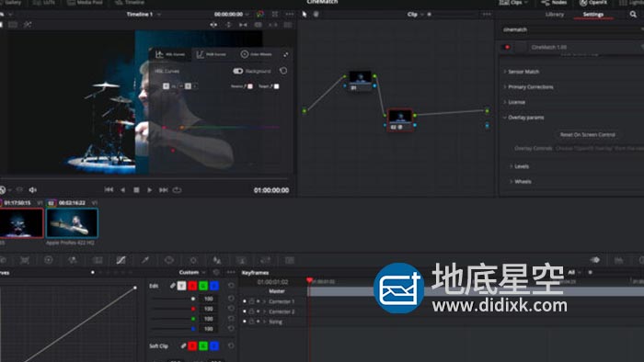
Task: Click Reset On Screen Control button
Action: pyautogui.click(x=587, y=134)
